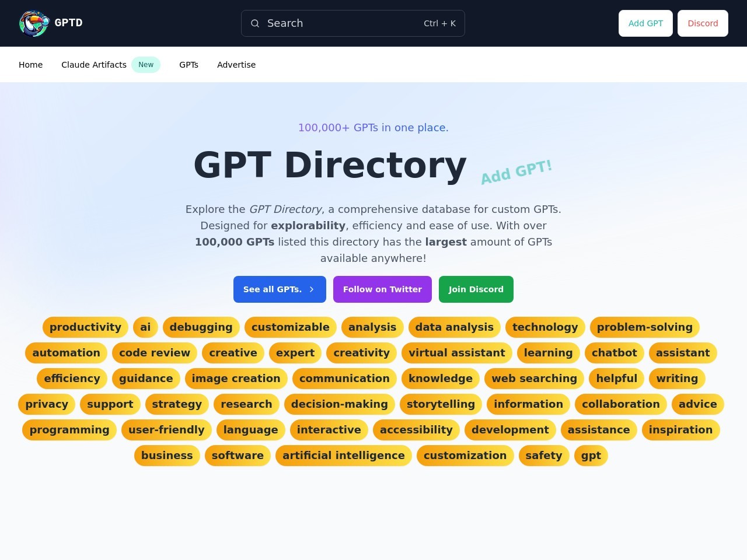Select the writing tag
747x560 pixels.
pyautogui.click(x=677, y=379)
